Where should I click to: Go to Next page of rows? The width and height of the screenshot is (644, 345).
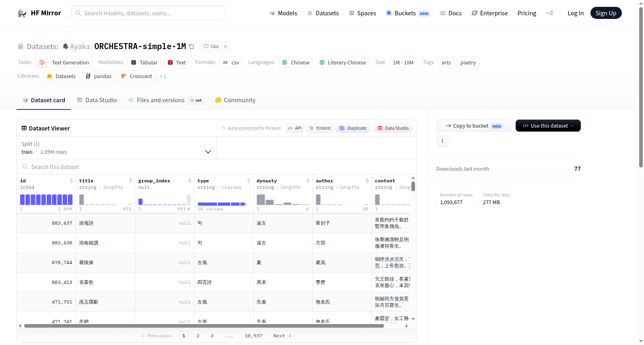[282, 336]
